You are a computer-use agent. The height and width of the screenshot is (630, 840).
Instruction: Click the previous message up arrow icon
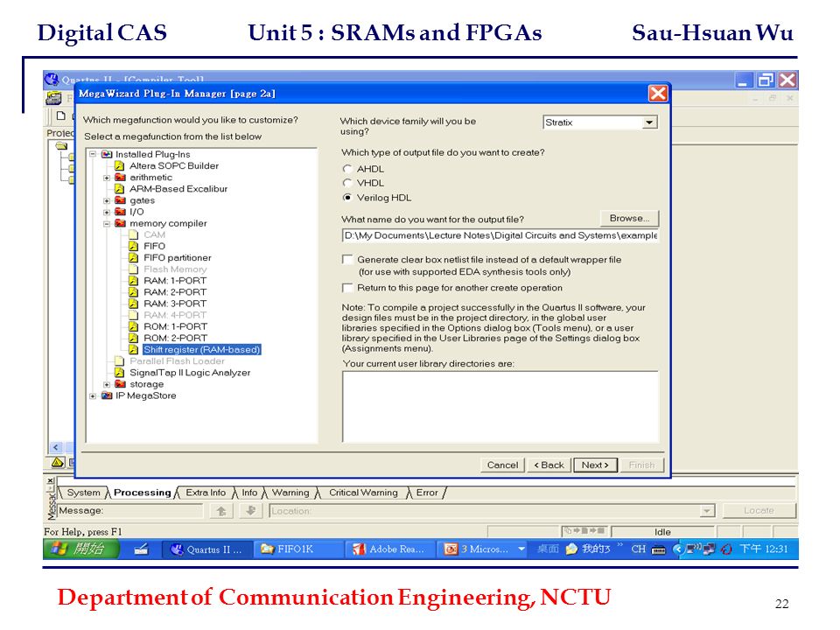pos(221,511)
